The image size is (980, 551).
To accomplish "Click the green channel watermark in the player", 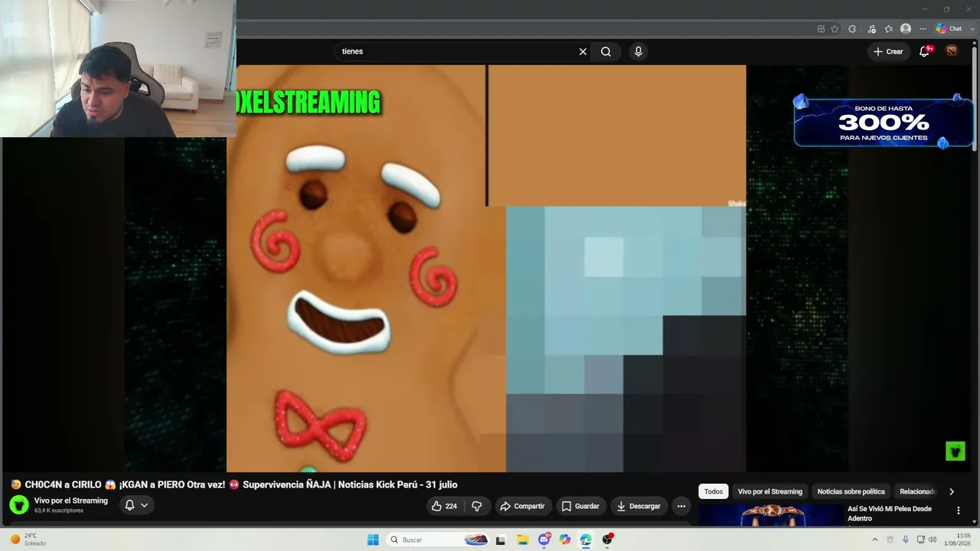I will 955,452.
